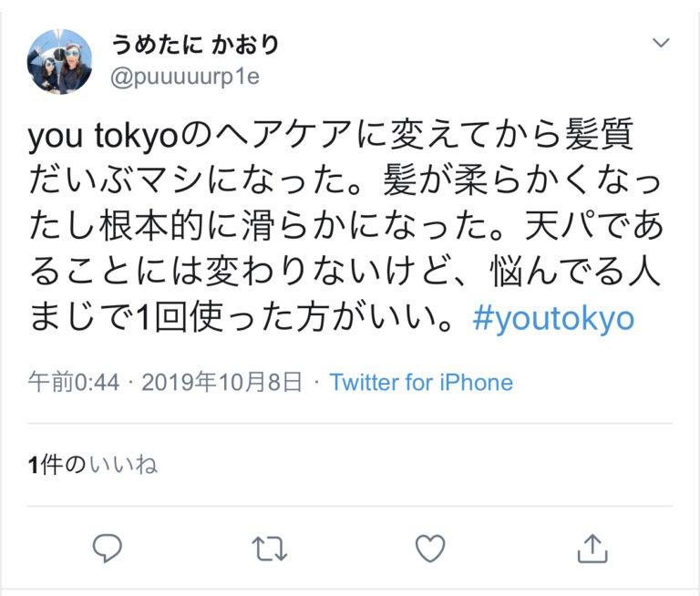Click the tweet line starting ることには

pyautogui.click(x=345, y=272)
